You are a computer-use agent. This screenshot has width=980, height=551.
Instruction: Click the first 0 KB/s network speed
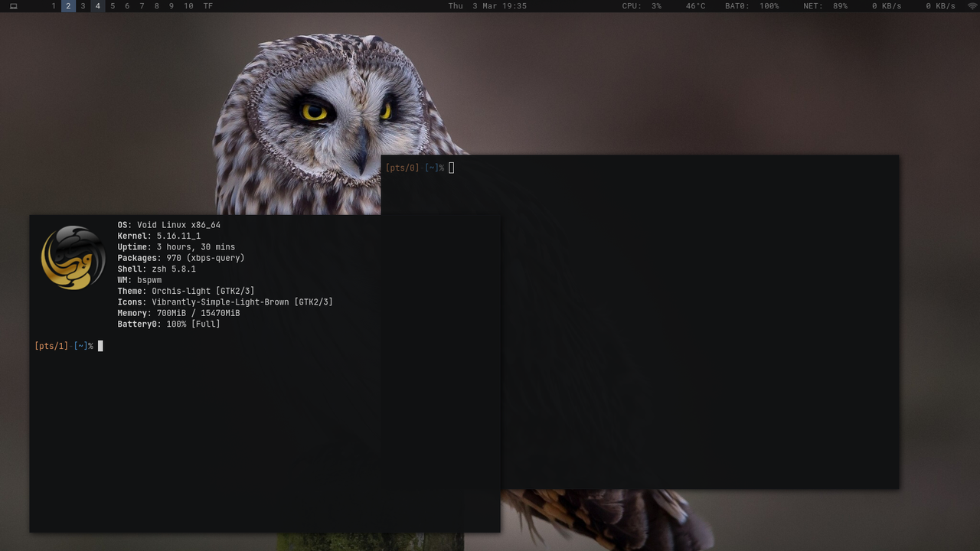[887, 6]
